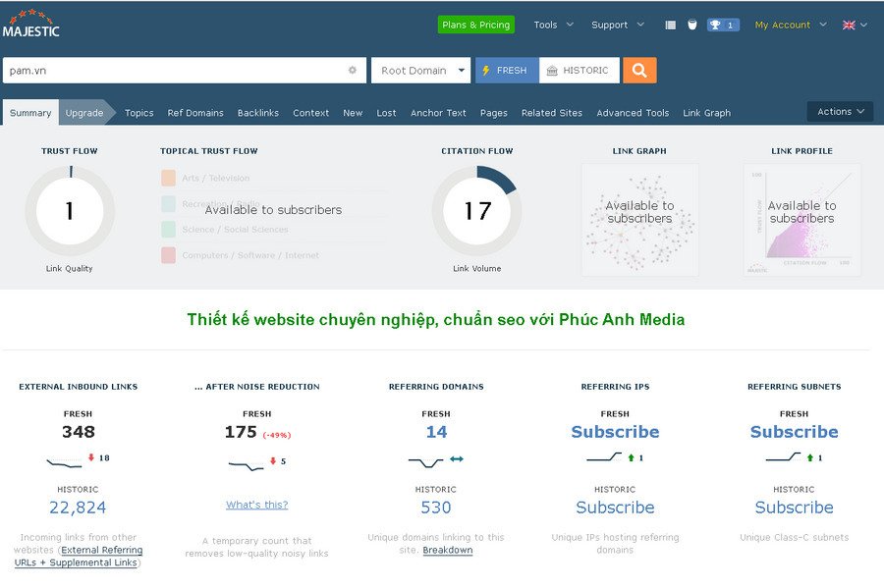Click the Majestic logo

(x=30, y=24)
